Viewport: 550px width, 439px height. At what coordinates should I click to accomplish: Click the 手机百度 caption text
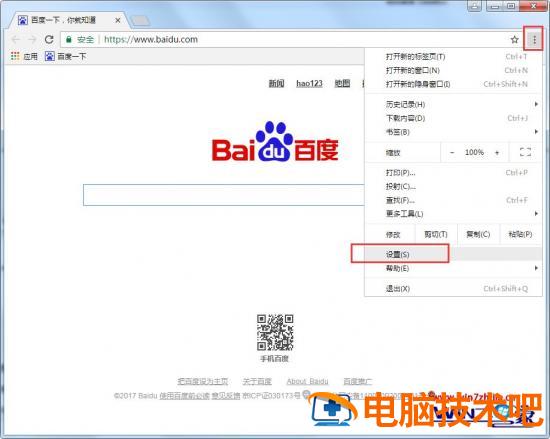click(x=274, y=359)
